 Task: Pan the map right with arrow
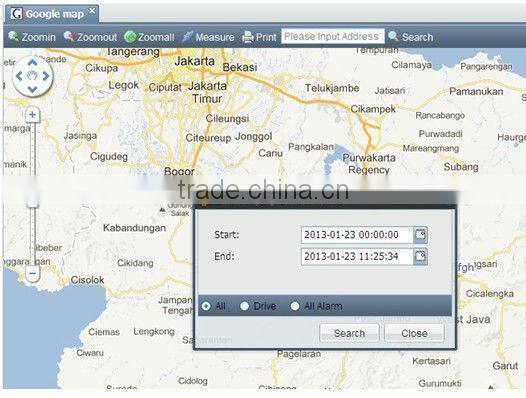click(46, 76)
